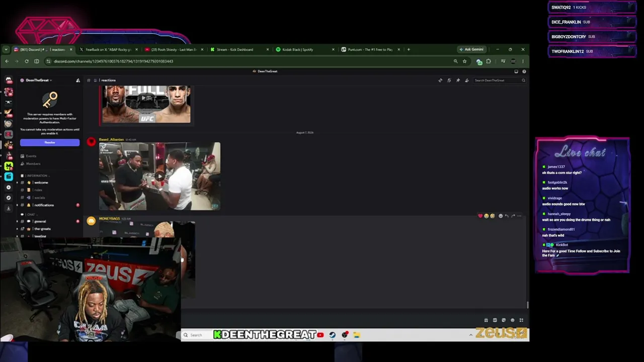The image size is (644, 362).
Task: Click the Windows taskbar Search box
Action: click(x=197, y=335)
